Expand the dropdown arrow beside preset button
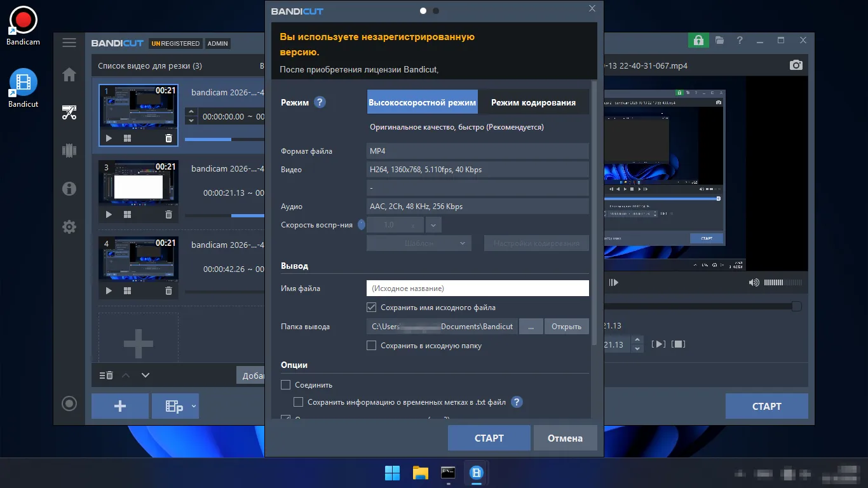The width and height of the screenshot is (868, 488). tap(194, 405)
